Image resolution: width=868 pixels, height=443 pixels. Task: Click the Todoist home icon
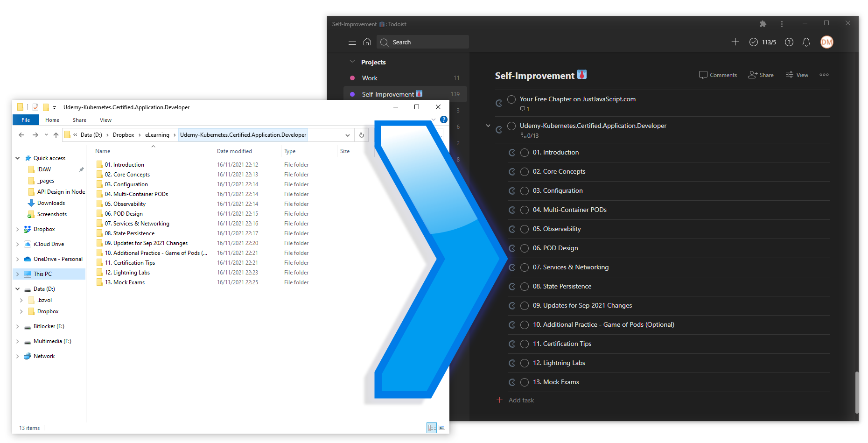coord(367,42)
